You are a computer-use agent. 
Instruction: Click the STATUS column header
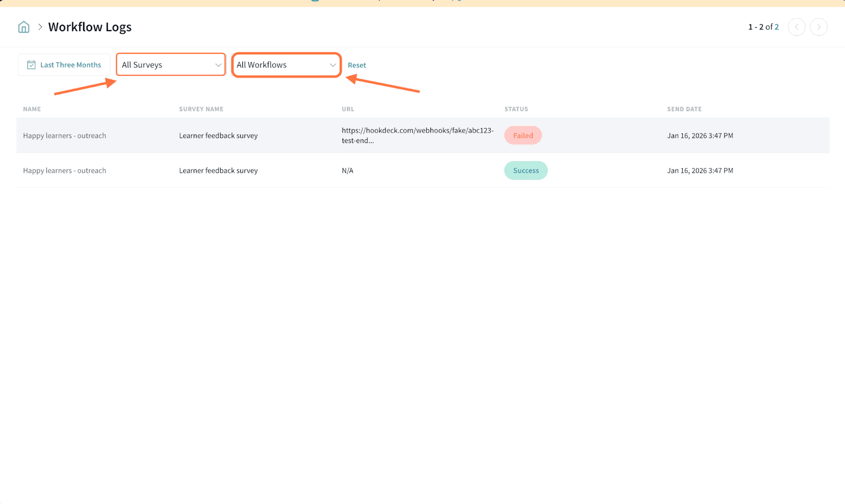pos(516,109)
